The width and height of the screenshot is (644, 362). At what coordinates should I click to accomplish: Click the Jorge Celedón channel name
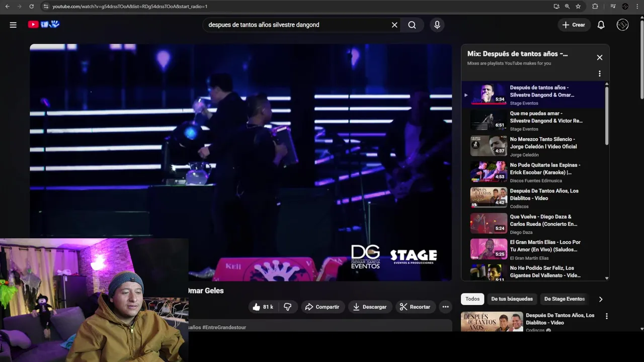[524, 155]
